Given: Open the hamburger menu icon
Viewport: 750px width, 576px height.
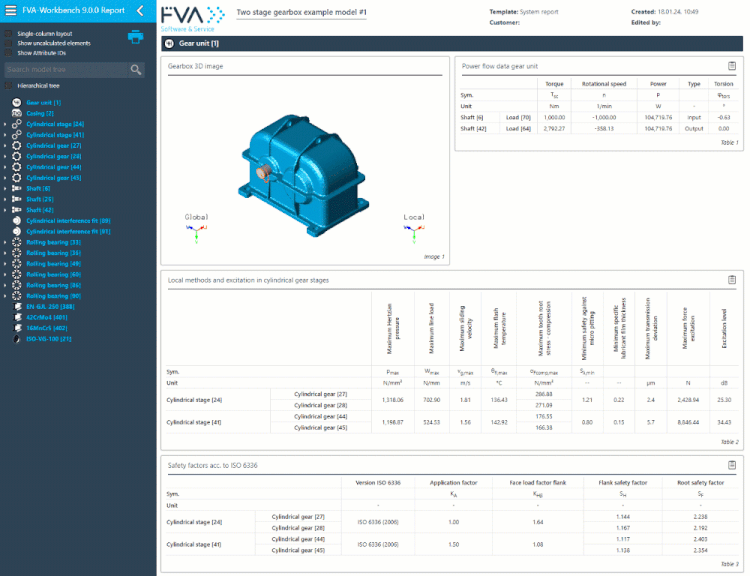Looking at the screenshot, I should coord(11,10).
